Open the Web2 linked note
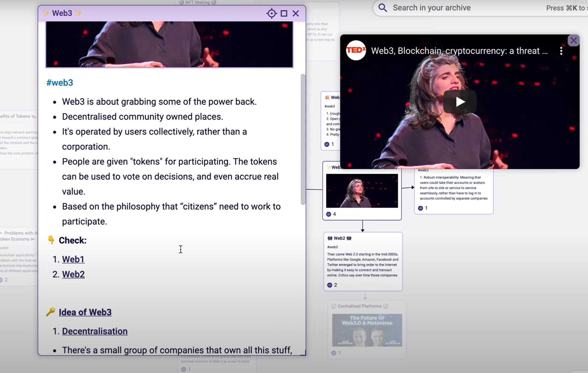The height and width of the screenshot is (373, 588). [x=73, y=274]
